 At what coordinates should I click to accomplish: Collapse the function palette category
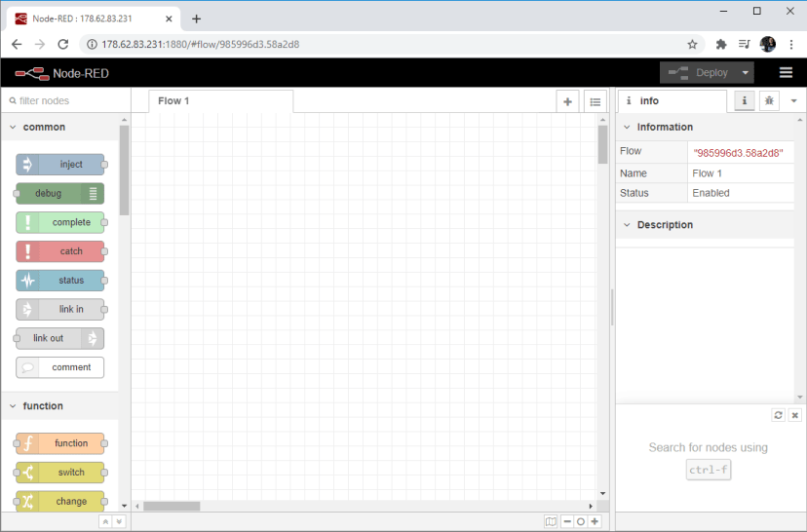coord(43,406)
